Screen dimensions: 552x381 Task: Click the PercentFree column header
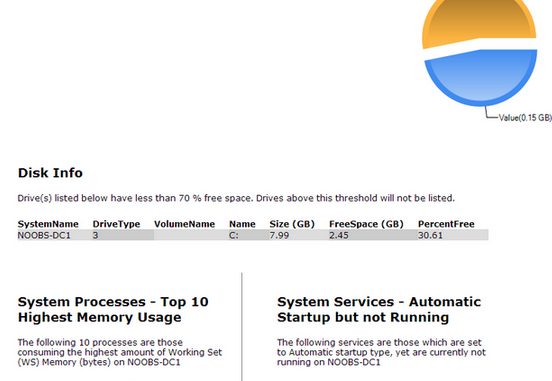pyautogui.click(x=446, y=224)
